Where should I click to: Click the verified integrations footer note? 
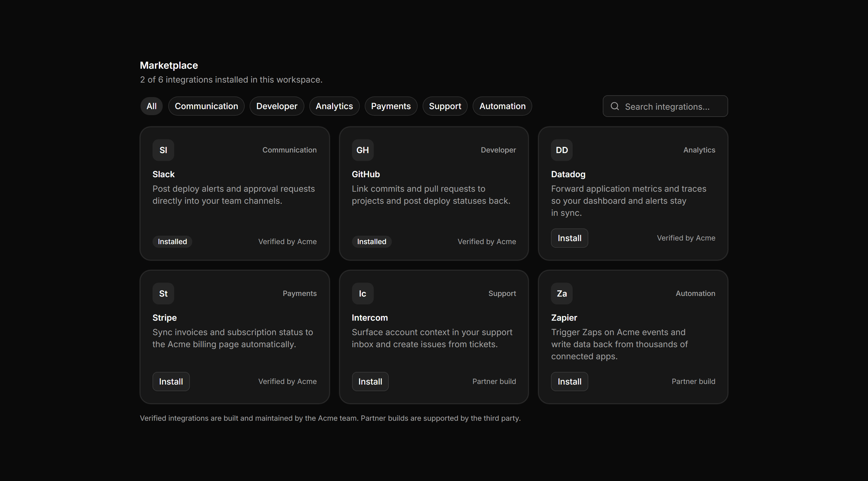point(330,418)
